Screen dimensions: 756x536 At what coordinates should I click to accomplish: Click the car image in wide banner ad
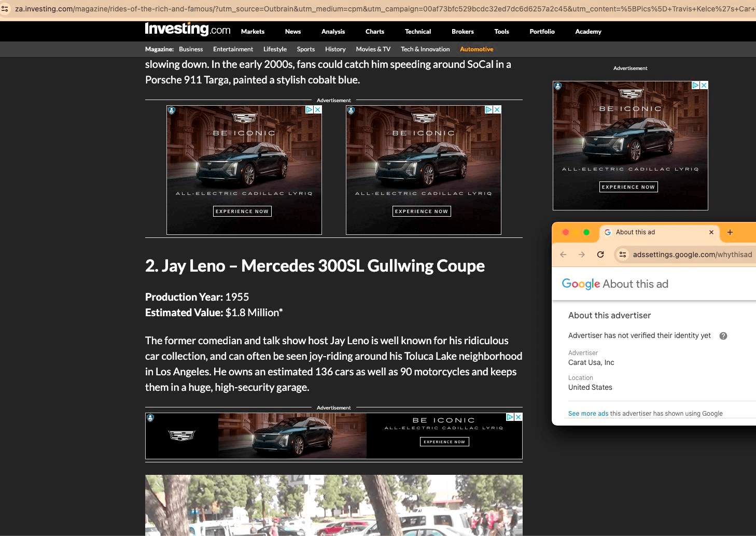tap(292, 436)
